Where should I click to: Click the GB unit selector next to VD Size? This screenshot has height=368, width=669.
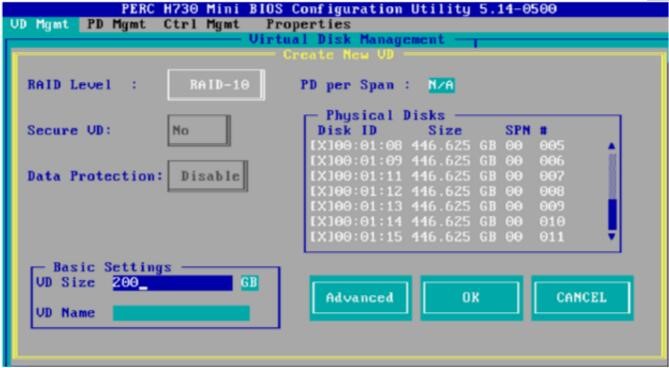pyautogui.click(x=249, y=283)
